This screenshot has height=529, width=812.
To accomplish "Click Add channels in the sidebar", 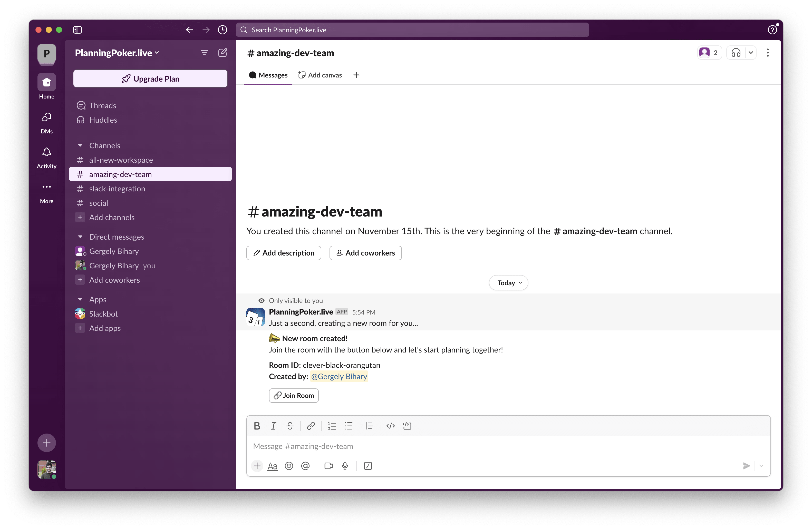I will [x=150, y=217].
